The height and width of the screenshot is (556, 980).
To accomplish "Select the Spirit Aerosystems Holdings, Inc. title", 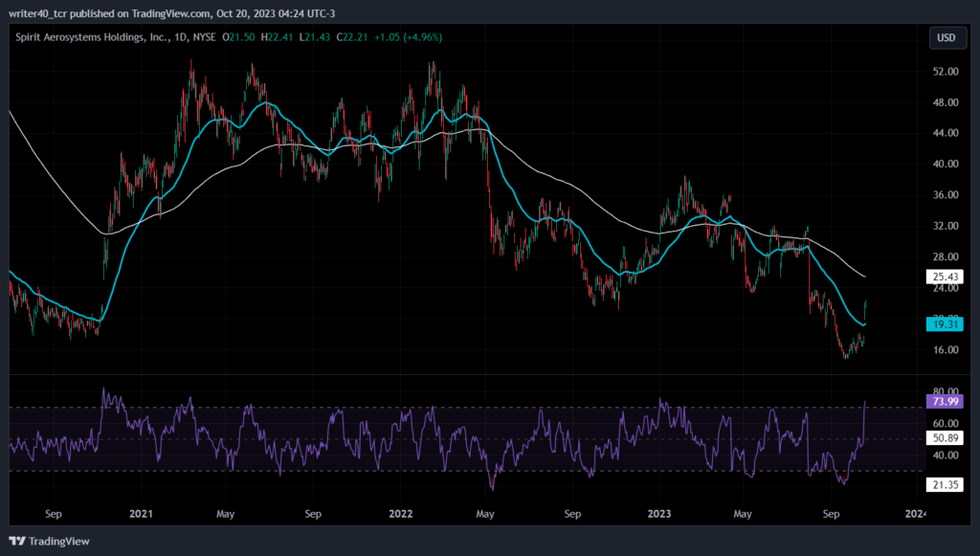I will [92, 37].
